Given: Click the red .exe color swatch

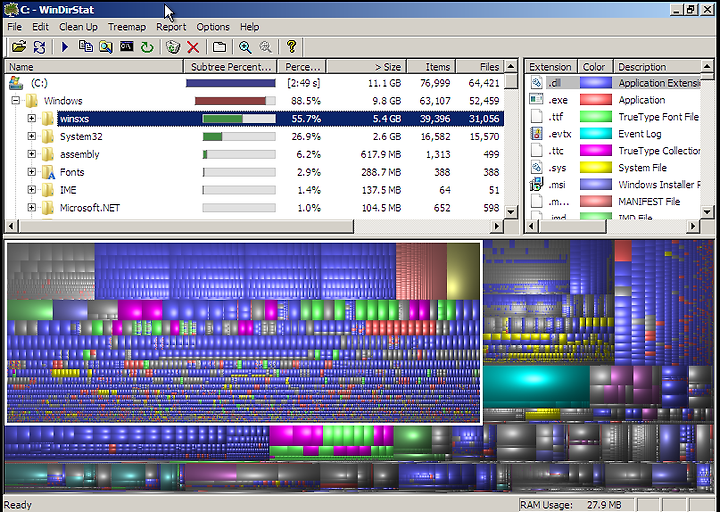Looking at the screenshot, I should 596,100.
